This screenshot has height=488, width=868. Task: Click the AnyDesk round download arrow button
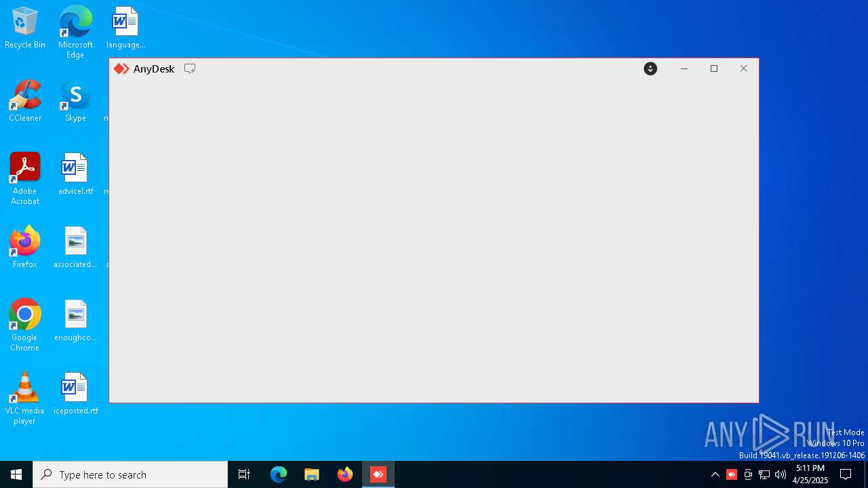point(650,68)
